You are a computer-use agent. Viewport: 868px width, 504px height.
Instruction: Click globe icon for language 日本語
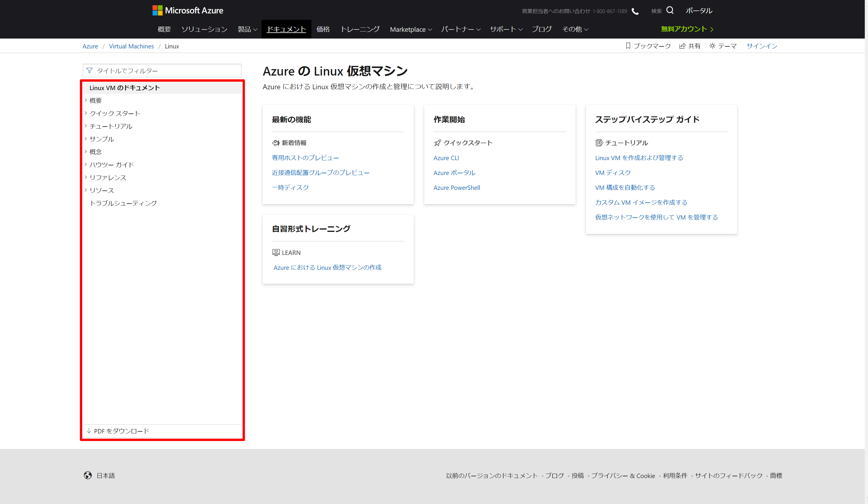88,475
